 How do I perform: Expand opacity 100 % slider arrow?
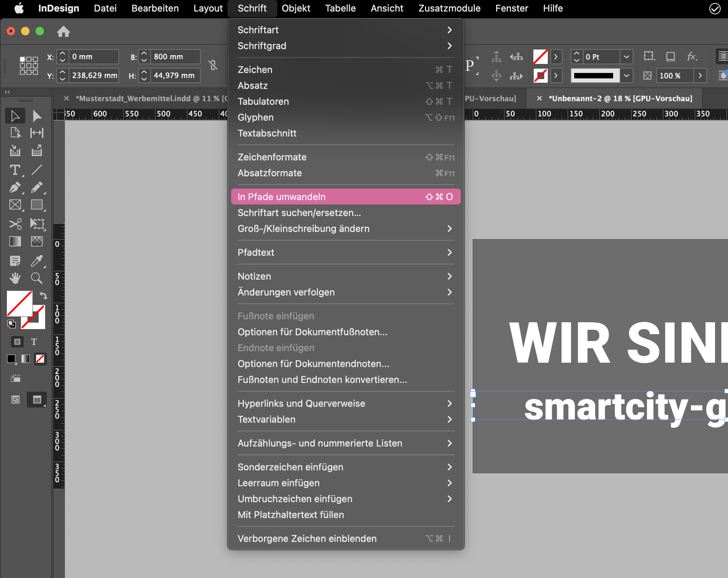[x=700, y=76]
